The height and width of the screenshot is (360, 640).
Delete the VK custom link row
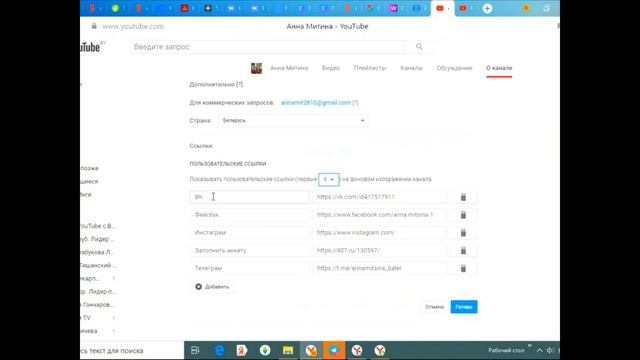tap(463, 197)
